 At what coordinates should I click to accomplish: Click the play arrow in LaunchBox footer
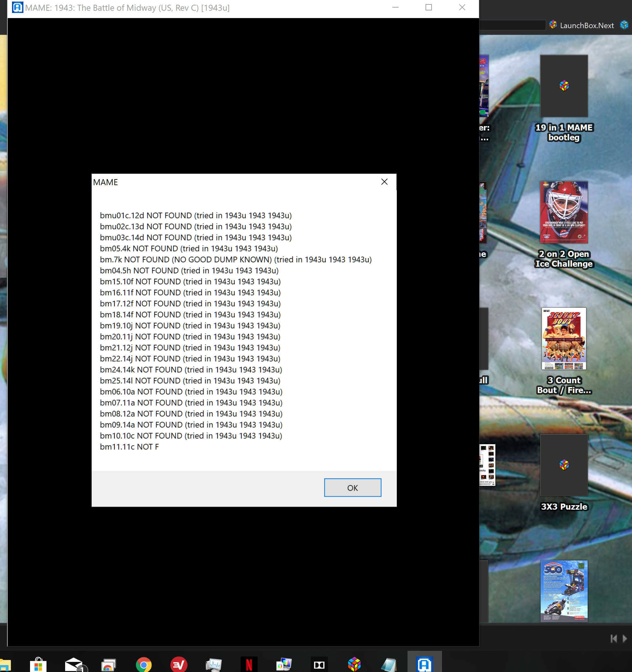pos(625,639)
